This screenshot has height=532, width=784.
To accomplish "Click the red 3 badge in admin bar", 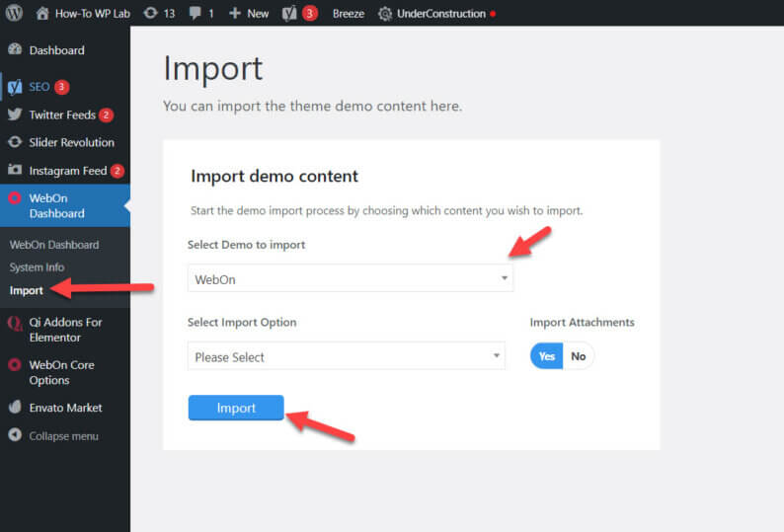I will [309, 14].
